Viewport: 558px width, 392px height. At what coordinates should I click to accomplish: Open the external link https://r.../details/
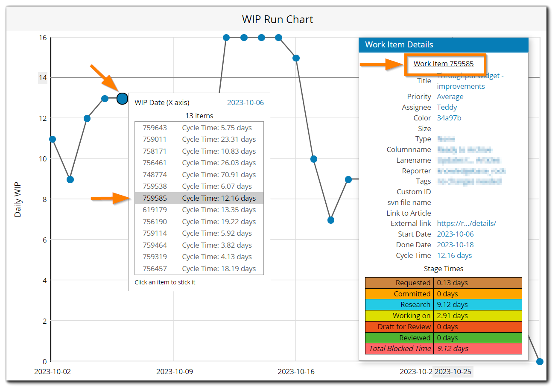(x=467, y=223)
